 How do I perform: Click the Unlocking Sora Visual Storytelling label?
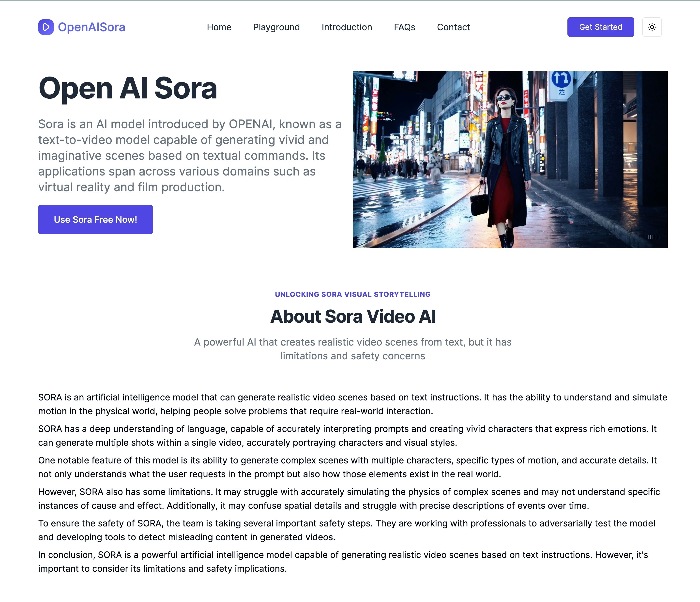353,294
